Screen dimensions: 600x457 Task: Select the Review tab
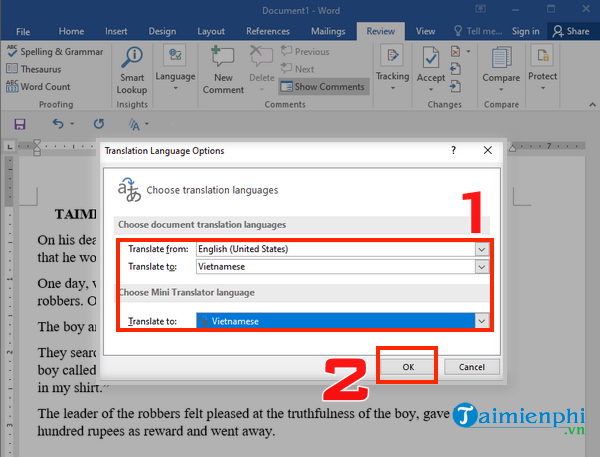380,31
